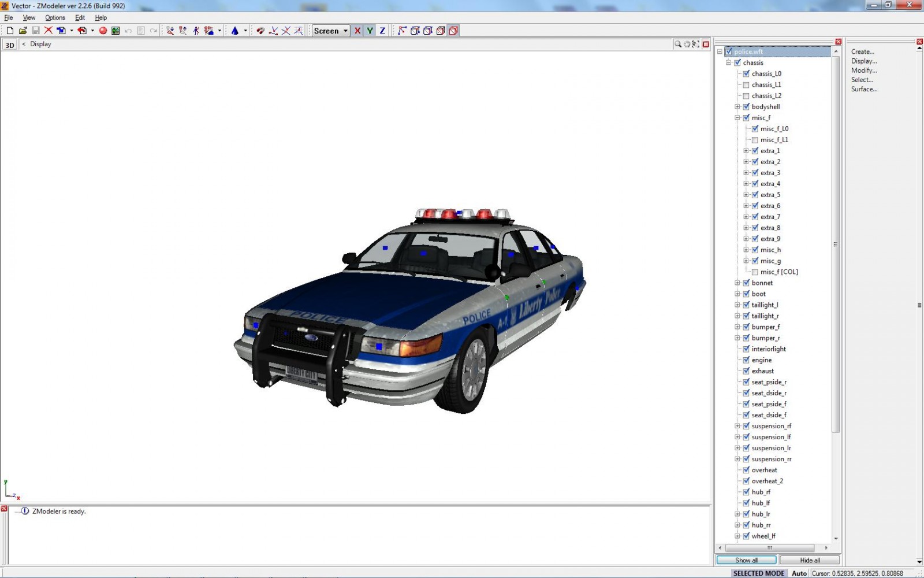Open the Modify... command list
This screenshot has height=578, width=924.
(x=863, y=71)
